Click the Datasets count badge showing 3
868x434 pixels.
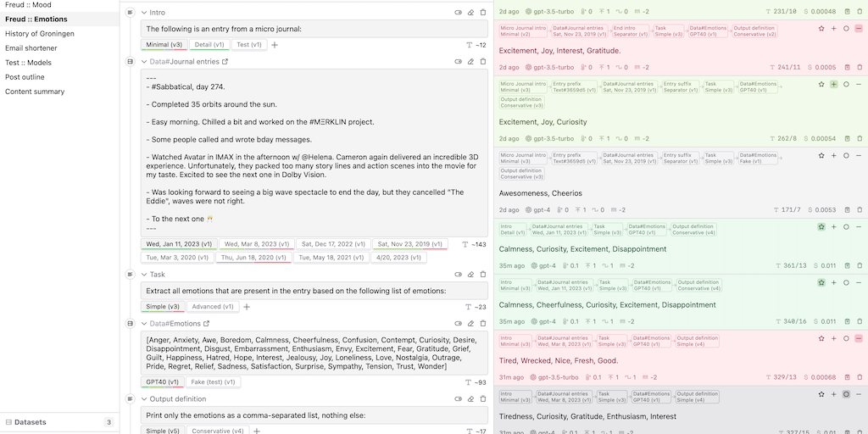click(x=109, y=422)
